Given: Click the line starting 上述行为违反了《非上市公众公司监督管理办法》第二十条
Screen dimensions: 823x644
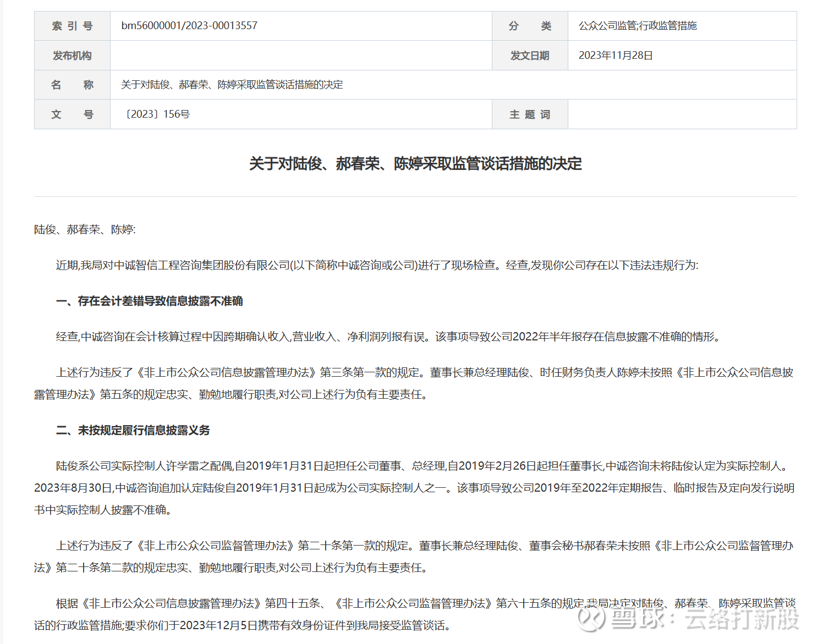Looking at the screenshot, I should 425,546.
